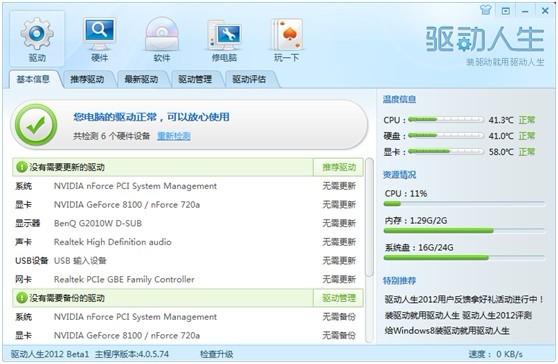Select NVIDIA nForce PCI System Management update row
Image resolution: width=558 pixels, height=364 pixels.
188,186
